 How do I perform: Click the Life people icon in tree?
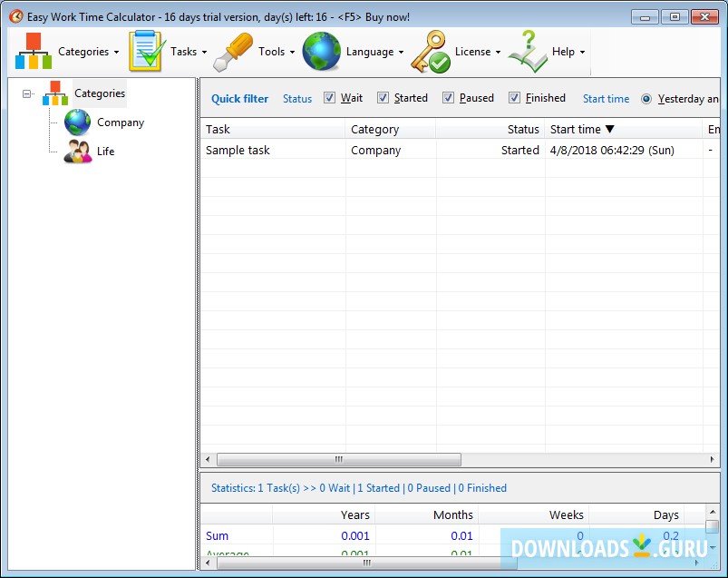point(78,151)
